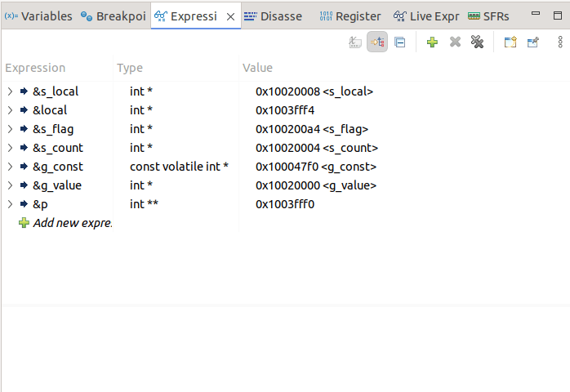
Task: Toggle the highlighted Logical Structure button
Action: coord(376,42)
